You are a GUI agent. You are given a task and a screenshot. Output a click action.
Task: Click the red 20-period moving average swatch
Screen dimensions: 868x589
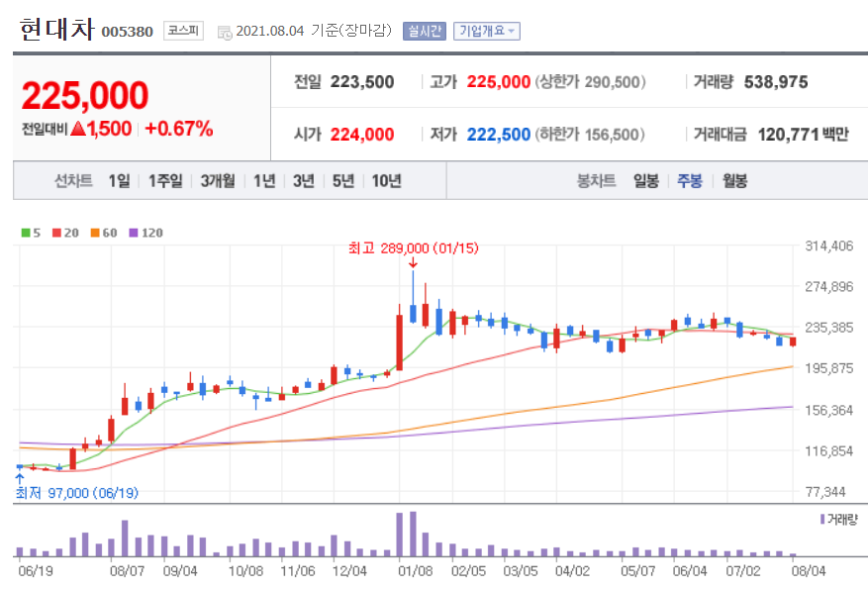57,233
